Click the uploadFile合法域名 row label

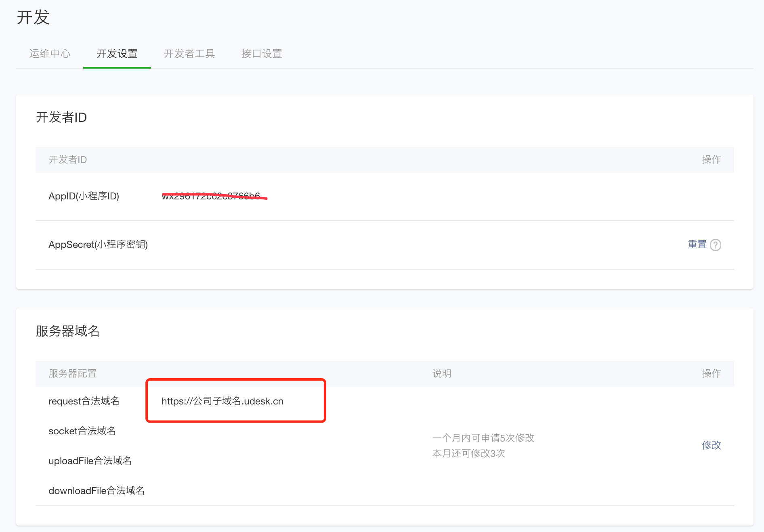pos(90,461)
